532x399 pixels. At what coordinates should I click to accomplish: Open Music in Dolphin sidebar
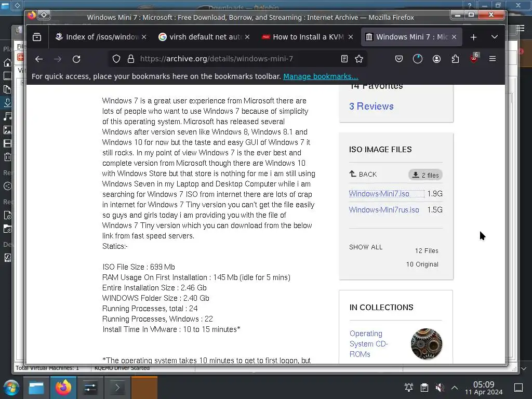7,116
